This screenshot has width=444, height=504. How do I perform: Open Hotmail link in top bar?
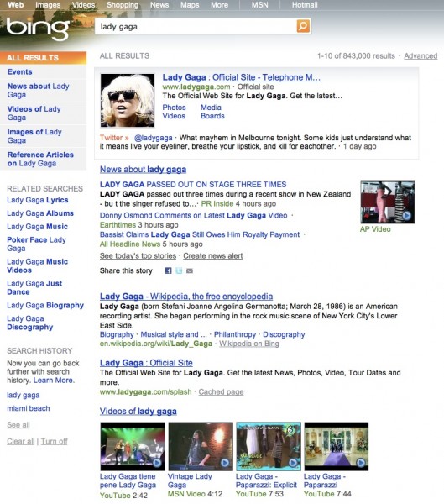[305, 5]
